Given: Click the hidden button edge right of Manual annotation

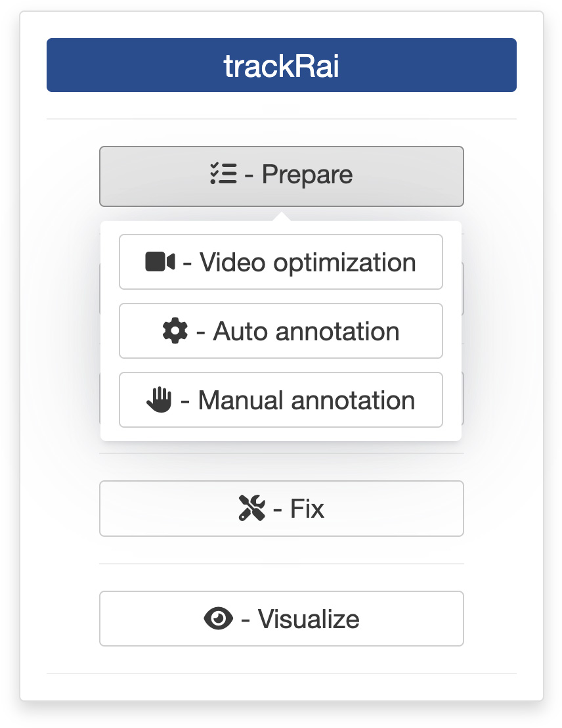Looking at the screenshot, I should [x=463, y=398].
